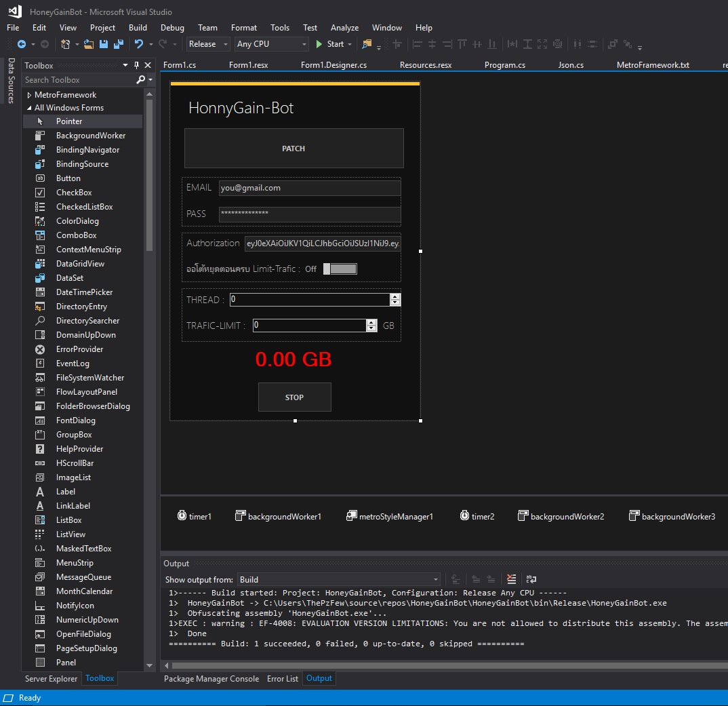Click the Authorization token field

tap(323, 243)
